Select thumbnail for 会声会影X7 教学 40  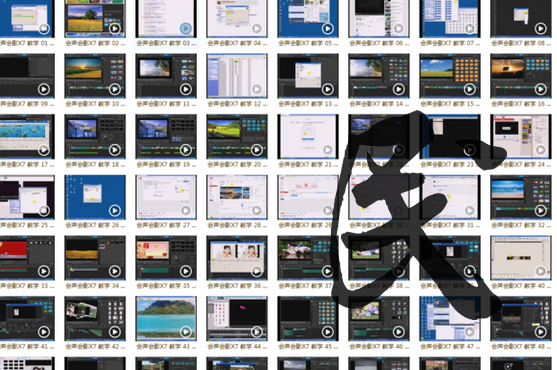tap(521, 258)
